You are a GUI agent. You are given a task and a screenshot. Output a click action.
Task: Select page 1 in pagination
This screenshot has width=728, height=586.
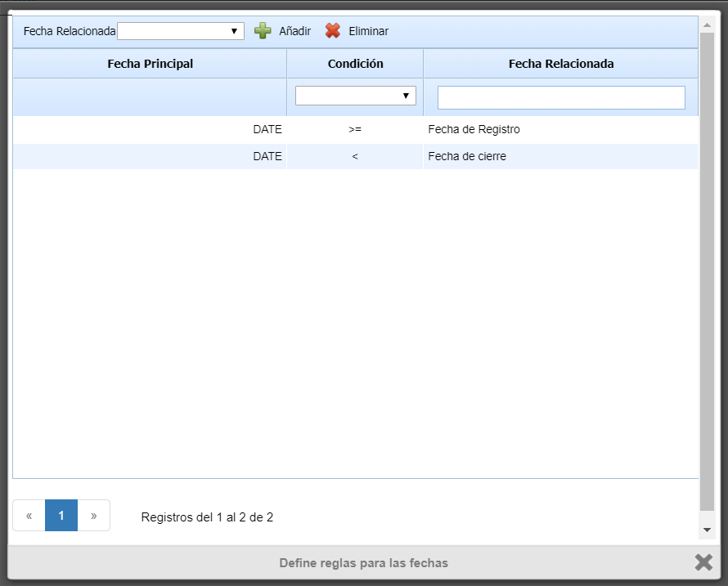[61, 516]
